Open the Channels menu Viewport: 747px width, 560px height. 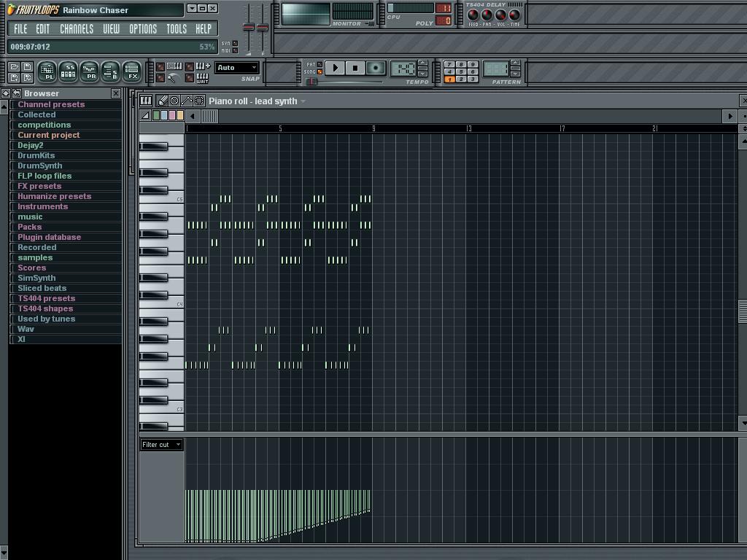click(x=76, y=29)
